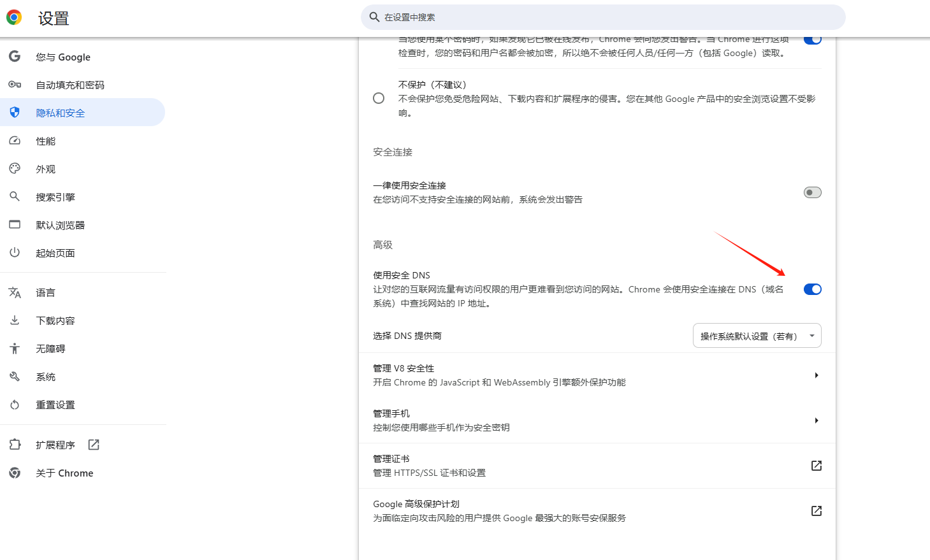
Task: Click the palette icon for 外观
Action: (x=15, y=169)
